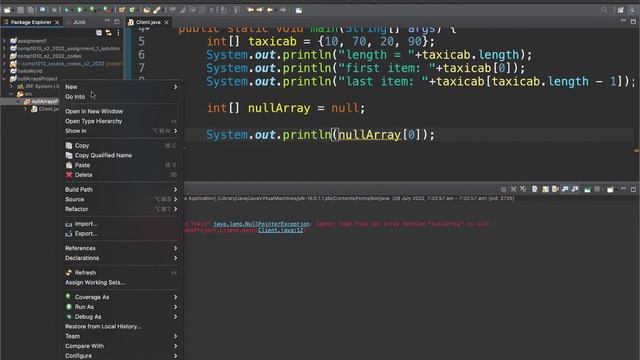Open References submenu
The height and width of the screenshot is (360, 640).
pyautogui.click(x=121, y=248)
